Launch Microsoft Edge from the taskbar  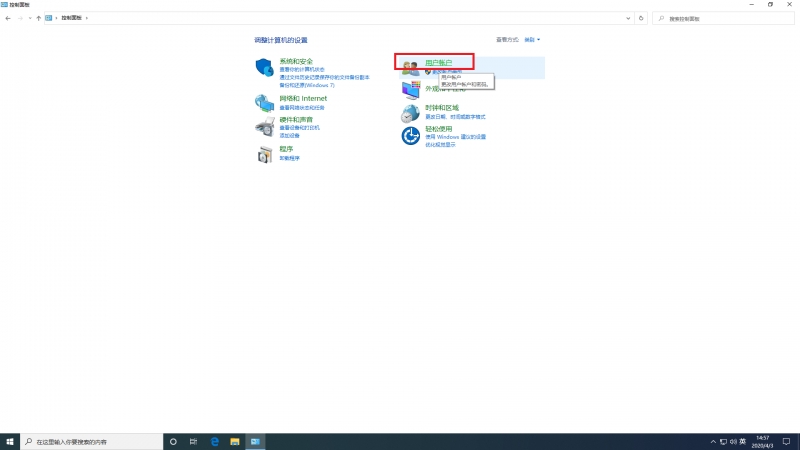click(x=214, y=442)
